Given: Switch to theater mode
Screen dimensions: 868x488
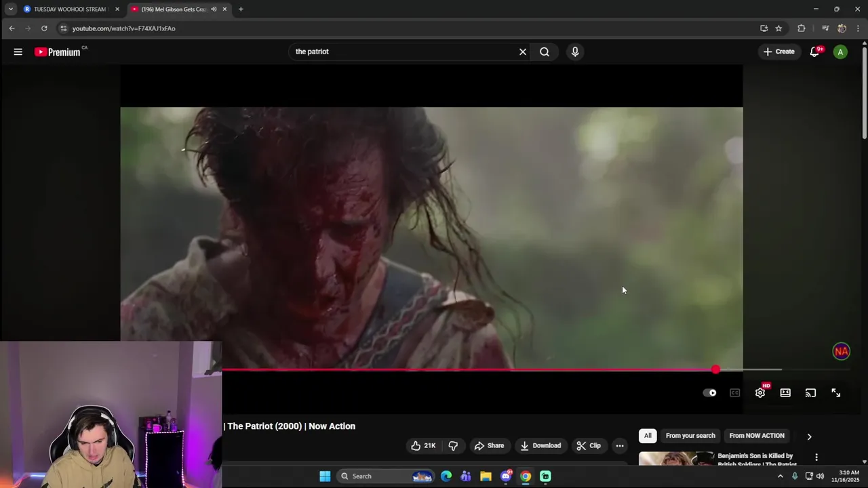Looking at the screenshot, I should click(785, 392).
